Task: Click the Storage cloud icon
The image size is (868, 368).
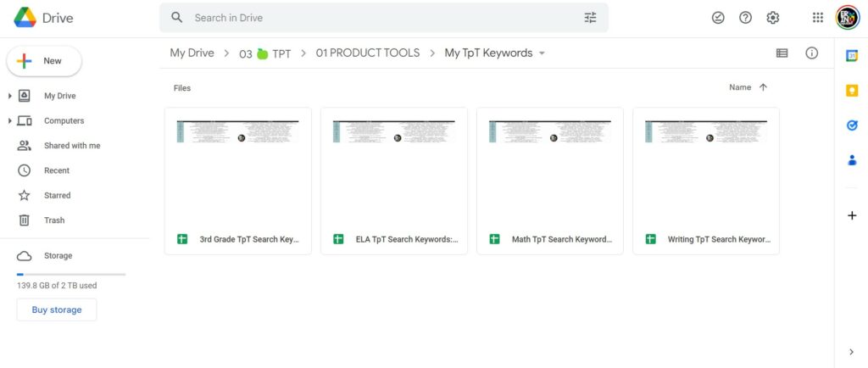Action: point(25,256)
